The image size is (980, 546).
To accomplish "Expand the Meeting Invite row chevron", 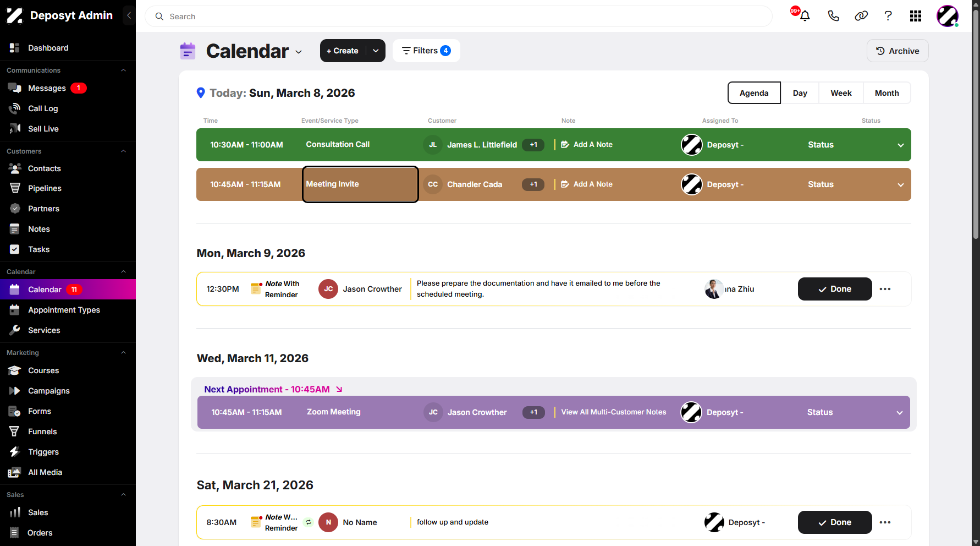I will (900, 185).
